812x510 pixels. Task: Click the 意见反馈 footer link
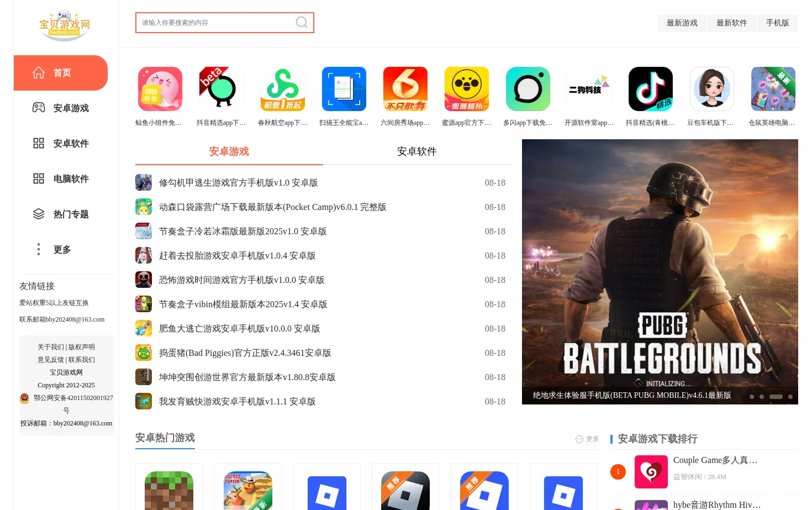click(51, 360)
